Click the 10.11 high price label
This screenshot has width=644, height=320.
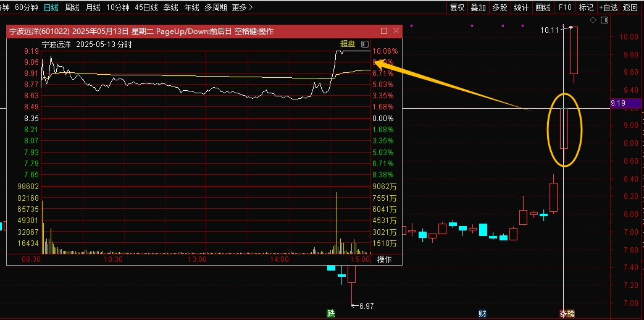pos(549,30)
